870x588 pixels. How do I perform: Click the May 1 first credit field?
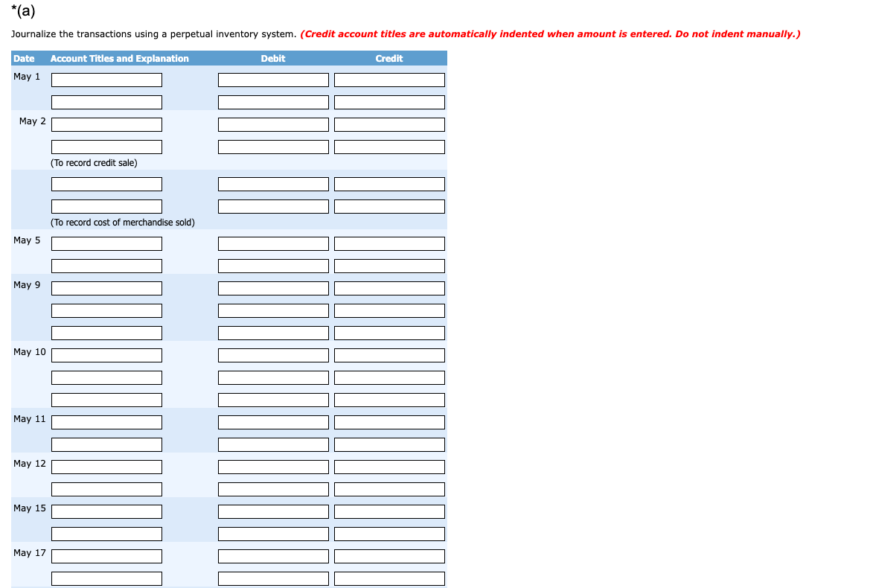tap(389, 80)
